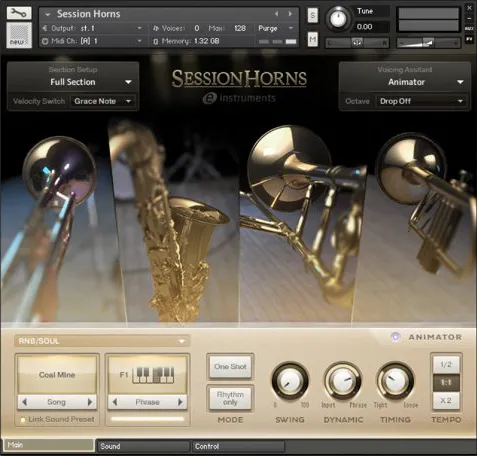Click the F1 phrase keyboard display
The width and height of the screenshot is (477, 456).
tap(147, 375)
